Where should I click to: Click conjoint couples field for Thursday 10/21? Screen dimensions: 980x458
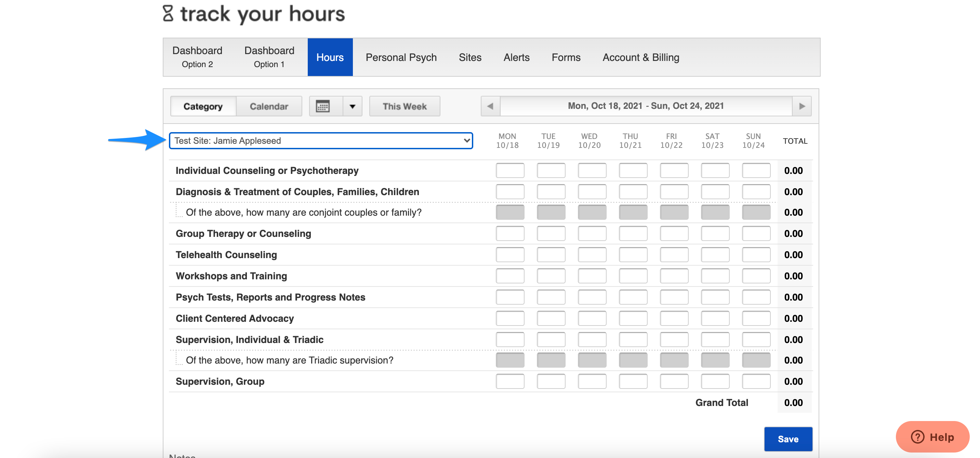[x=633, y=213]
